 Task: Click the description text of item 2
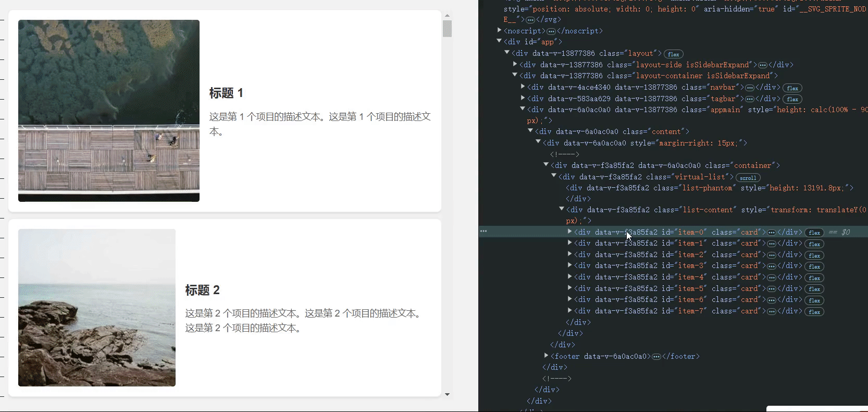304,321
